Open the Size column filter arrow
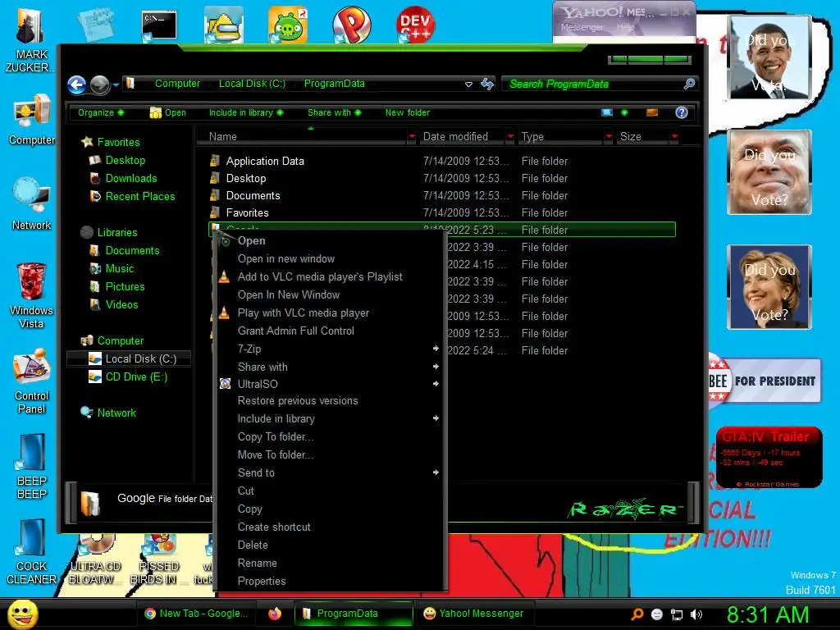 point(674,137)
